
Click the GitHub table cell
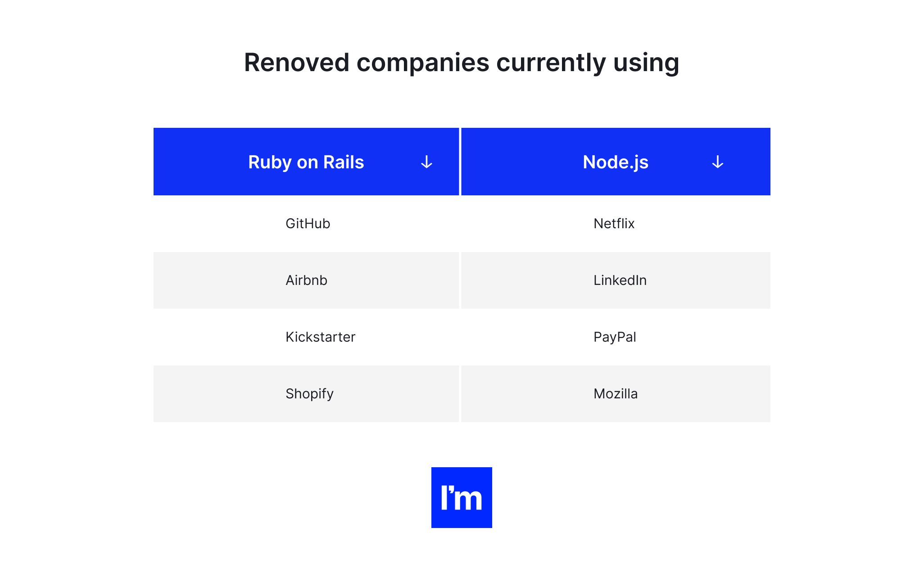pyautogui.click(x=306, y=224)
